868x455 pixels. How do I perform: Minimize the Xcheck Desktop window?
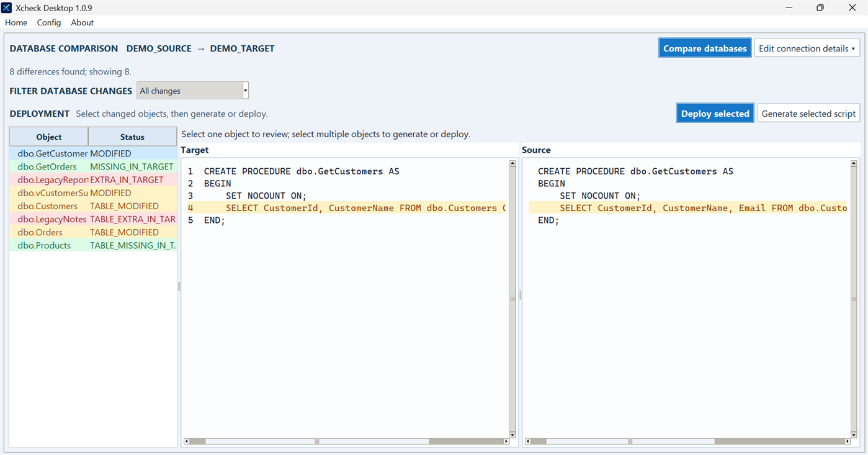click(x=789, y=8)
